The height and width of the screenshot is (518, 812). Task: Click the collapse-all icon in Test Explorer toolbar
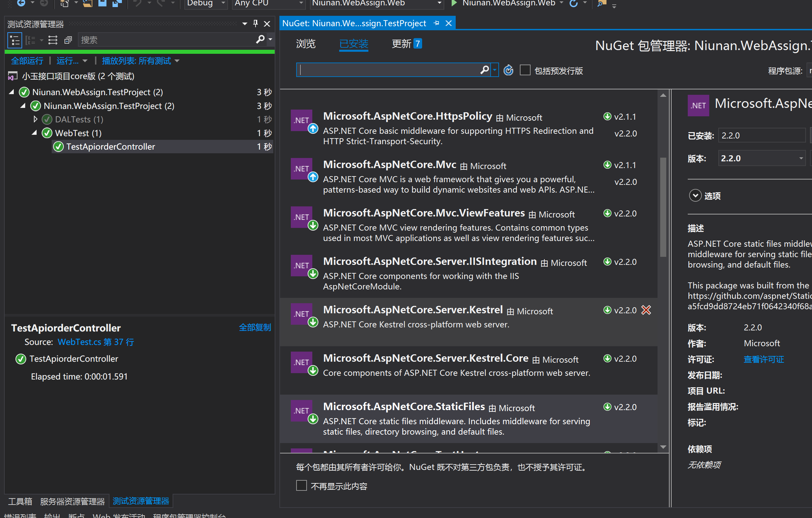(69, 40)
